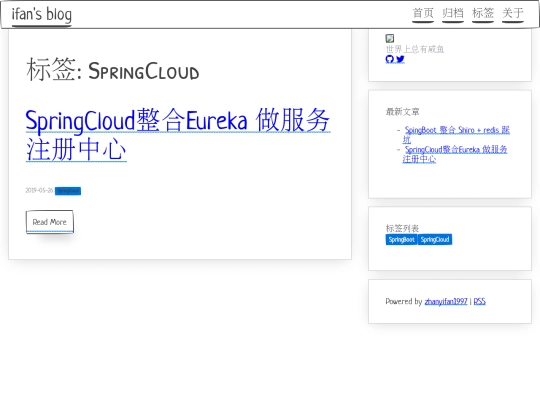Open the RSS feed link
540x405 pixels.
[x=480, y=301]
